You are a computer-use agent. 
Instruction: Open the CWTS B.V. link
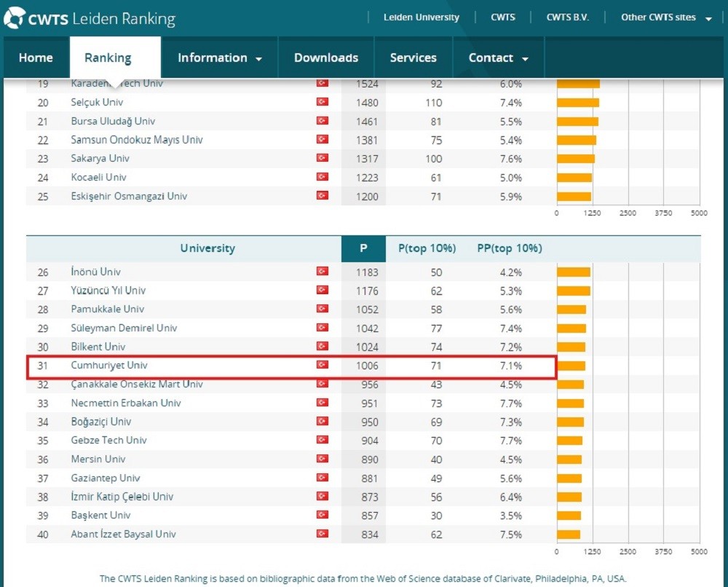tap(569, 17)
